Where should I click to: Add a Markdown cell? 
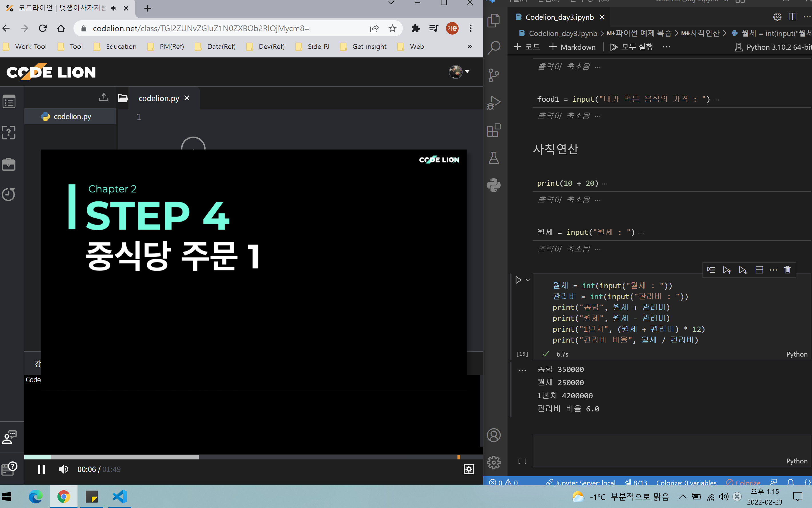point(572,47)
